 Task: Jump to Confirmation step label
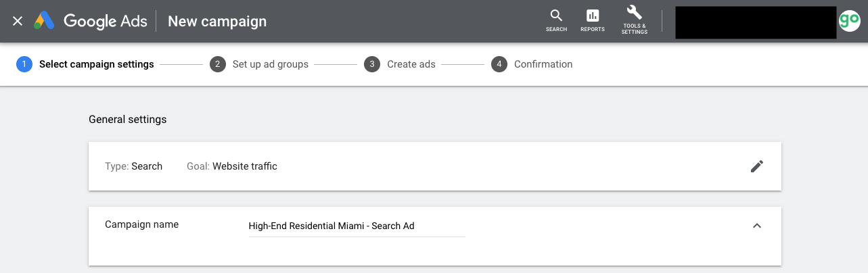tap(543, 64)
